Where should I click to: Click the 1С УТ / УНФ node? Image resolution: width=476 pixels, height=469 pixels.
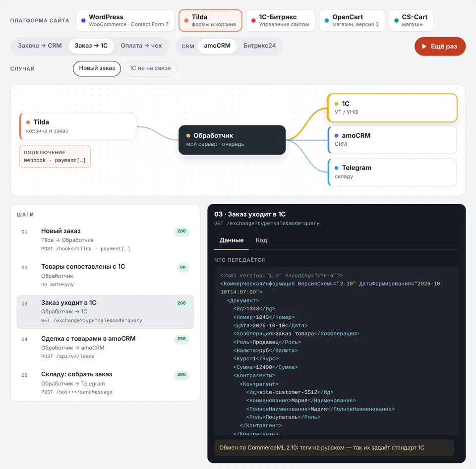392,108
